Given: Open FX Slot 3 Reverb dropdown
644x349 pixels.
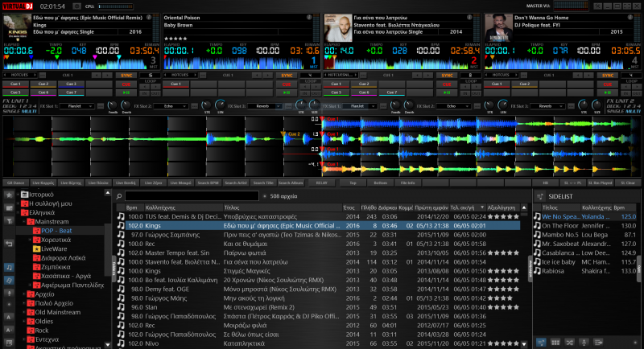Looking at the screenshot, I should 266,105.
